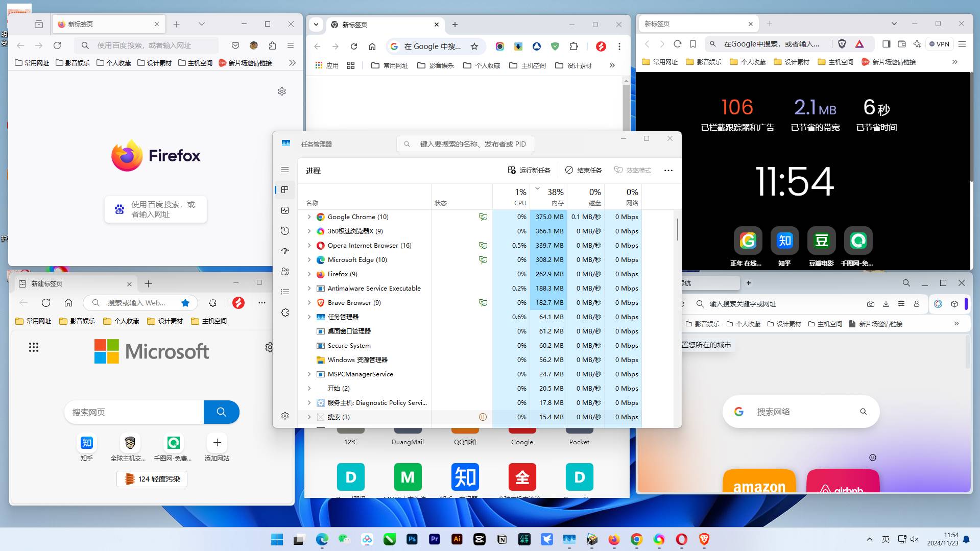
Task: Click Edge home button
Action: point(68,303)
